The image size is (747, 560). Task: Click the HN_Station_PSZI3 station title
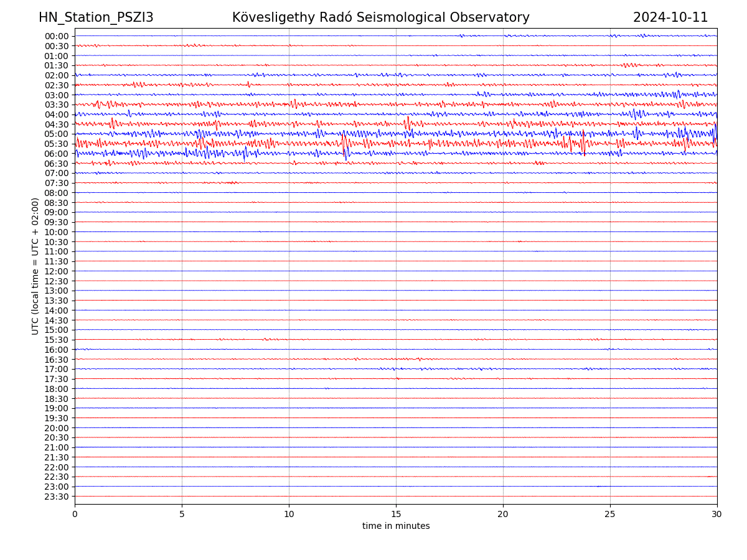click(96, 18)
